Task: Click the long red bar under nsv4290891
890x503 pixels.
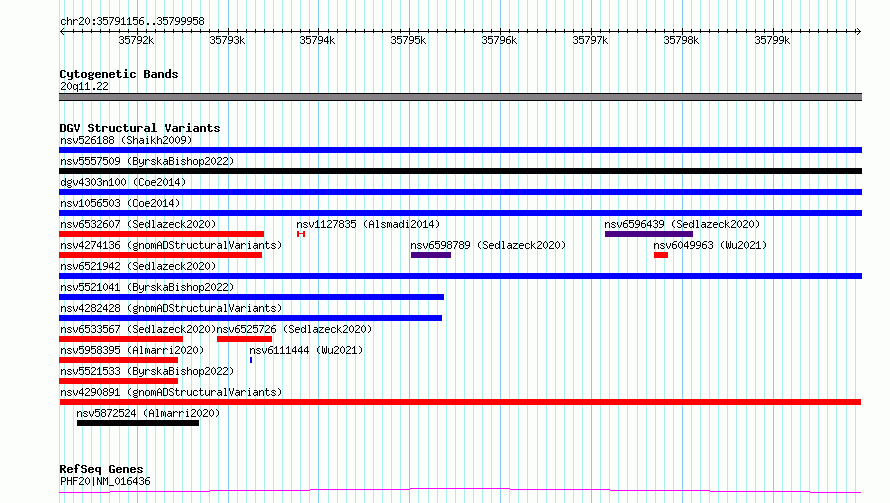Action: (x=460, y=403)
